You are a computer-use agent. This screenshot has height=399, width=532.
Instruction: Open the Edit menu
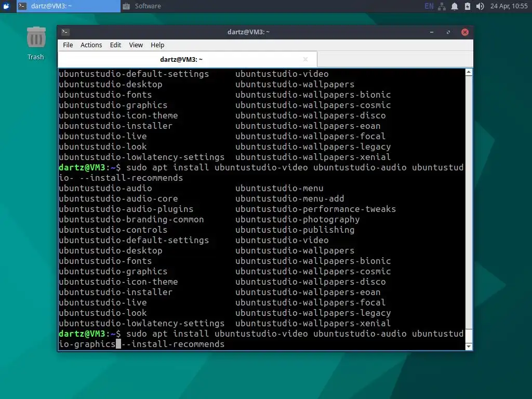[115, 45]
